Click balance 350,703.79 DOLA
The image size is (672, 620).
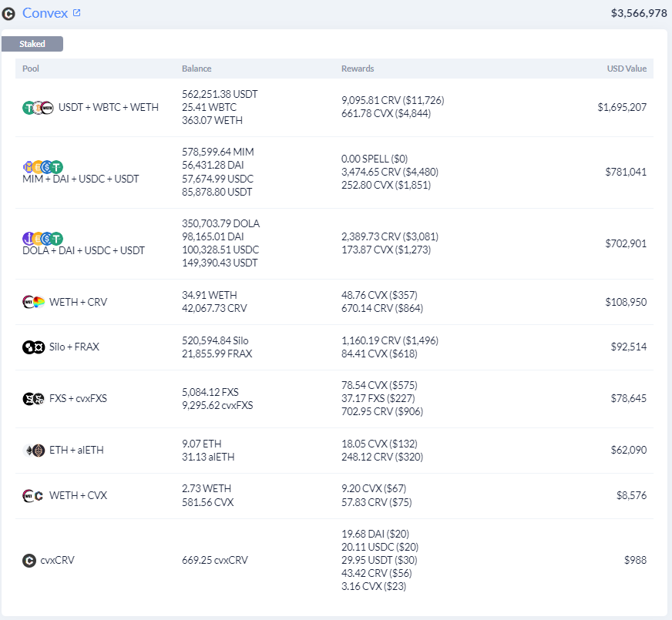click(x=220, y=223)
